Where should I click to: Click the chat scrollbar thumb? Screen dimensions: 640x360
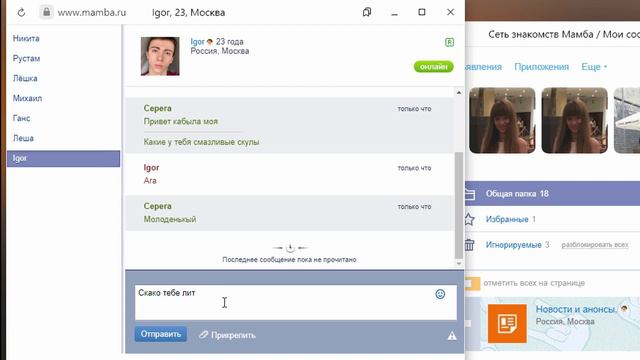pos(459,205)
